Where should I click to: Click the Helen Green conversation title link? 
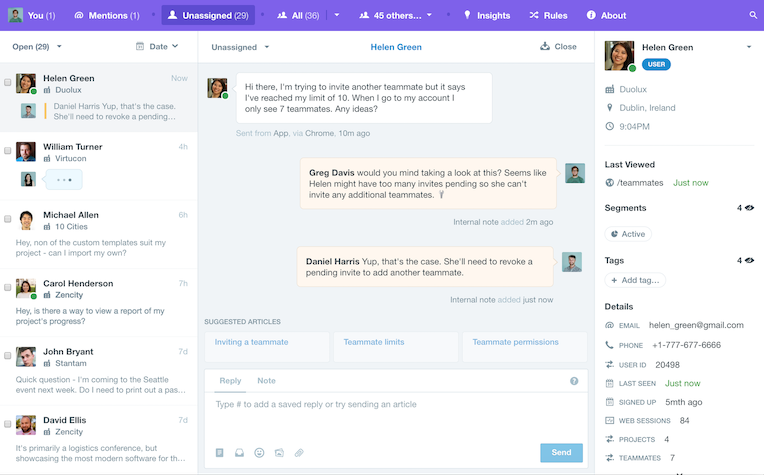(396, 47)
